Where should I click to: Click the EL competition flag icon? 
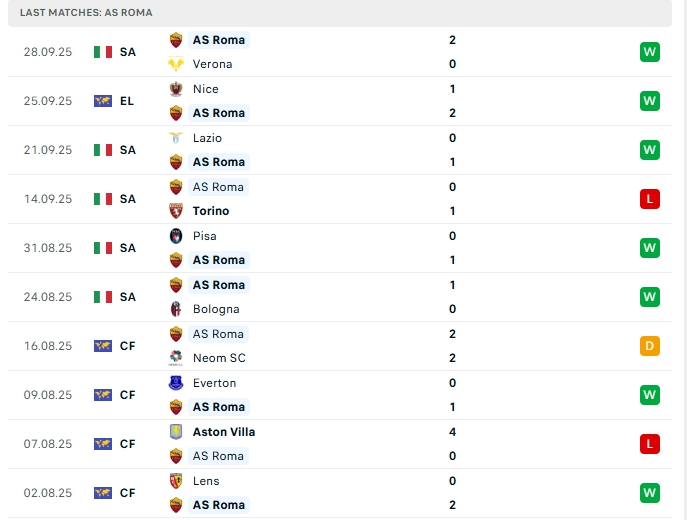(103, 101)
